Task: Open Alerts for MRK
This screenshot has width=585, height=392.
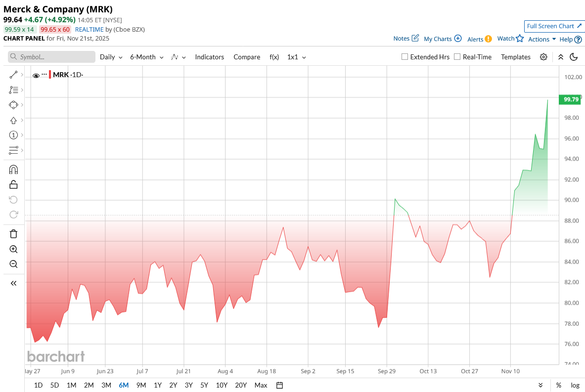Action: click(479, 39)
